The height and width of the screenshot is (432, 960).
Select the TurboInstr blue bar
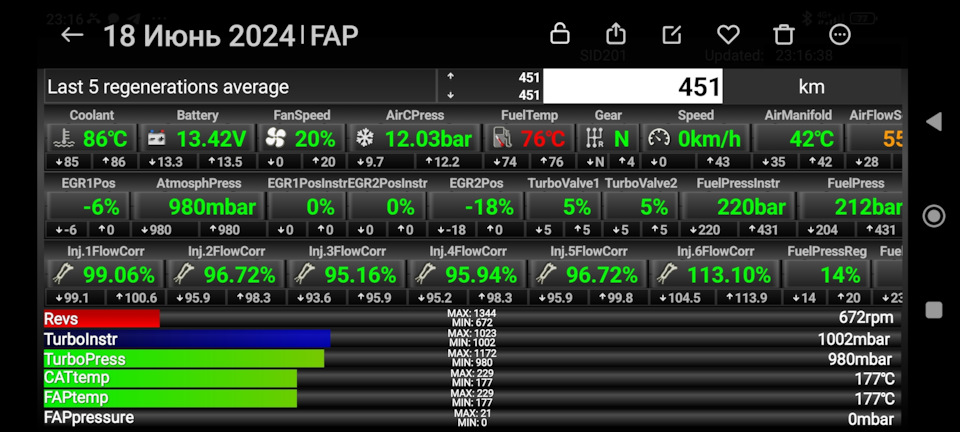pos(186,339)
